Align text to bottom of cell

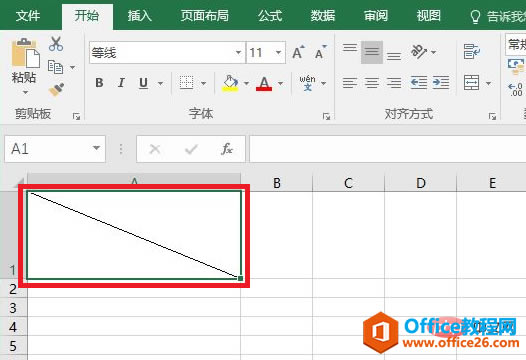tap(394, 56)
